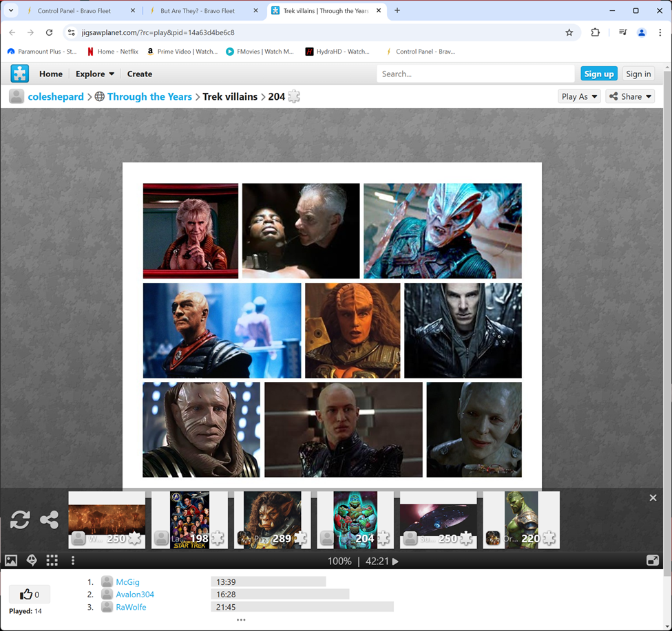Image resolution: width=672 pixels, height=631 pixels.
Task: Close the first Control Panel - Bravo Fleet tab
Action: [x=133, y=11]
